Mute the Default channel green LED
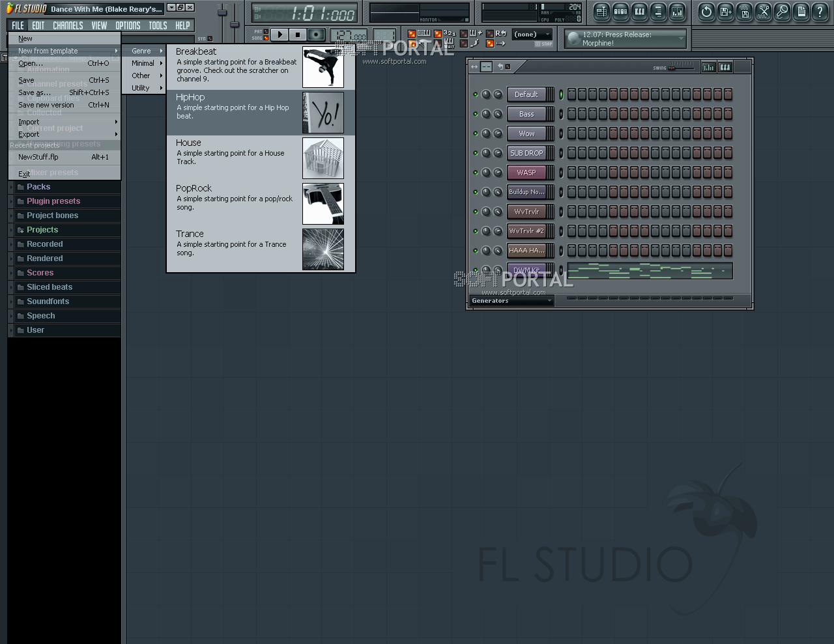834x644 pixels. pos(476,94)
